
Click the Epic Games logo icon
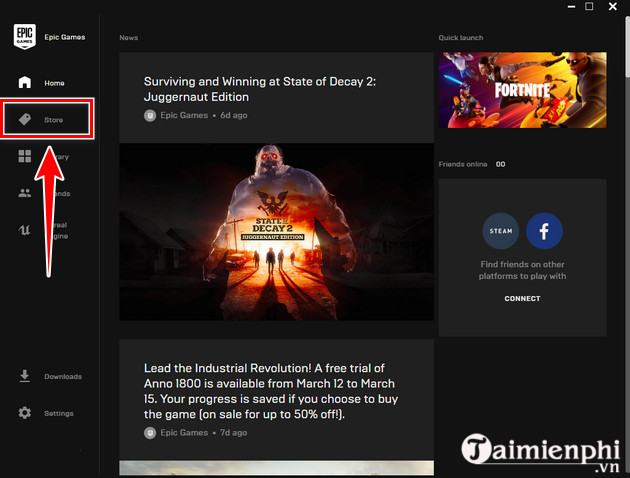pyautogui.click(x=25, y=37)
